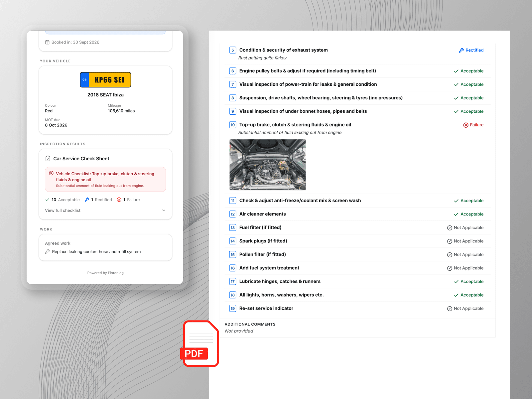Click 'Suspension, drive shafts, wheel bearing' item
The image size is (532, 399).
(x=321, y=98)
